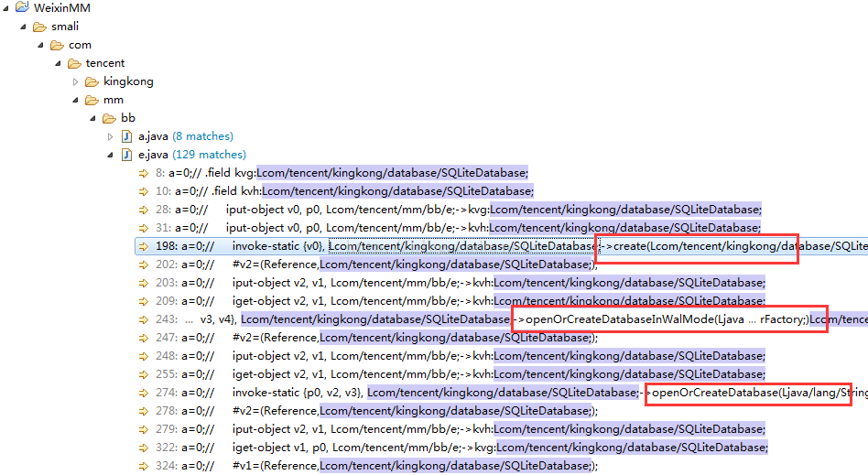Open match line 203 iput-object kvh
The width and height of the screenshot is (868, 475).
pos(460,283)
